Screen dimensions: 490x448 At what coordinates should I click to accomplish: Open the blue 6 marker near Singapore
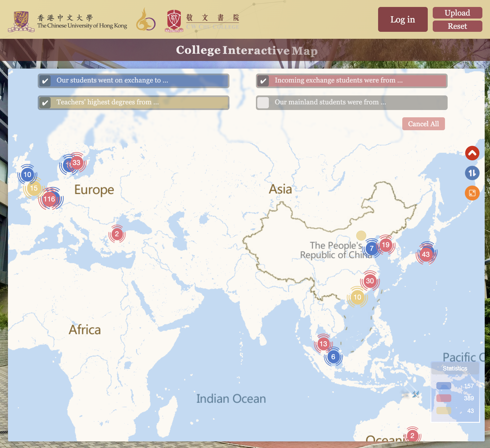pyautogui.click(x=333, y=357)
